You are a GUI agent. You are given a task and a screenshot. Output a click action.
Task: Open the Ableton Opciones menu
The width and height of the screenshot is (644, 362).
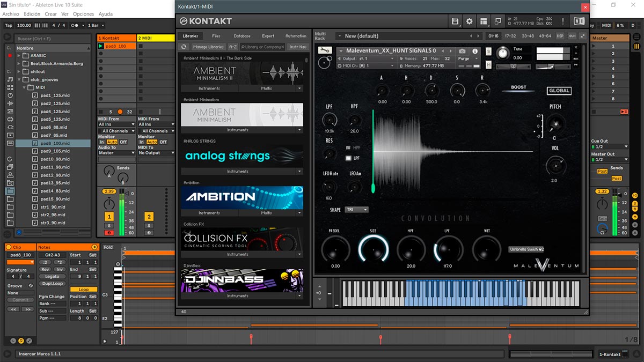[84, 14]
